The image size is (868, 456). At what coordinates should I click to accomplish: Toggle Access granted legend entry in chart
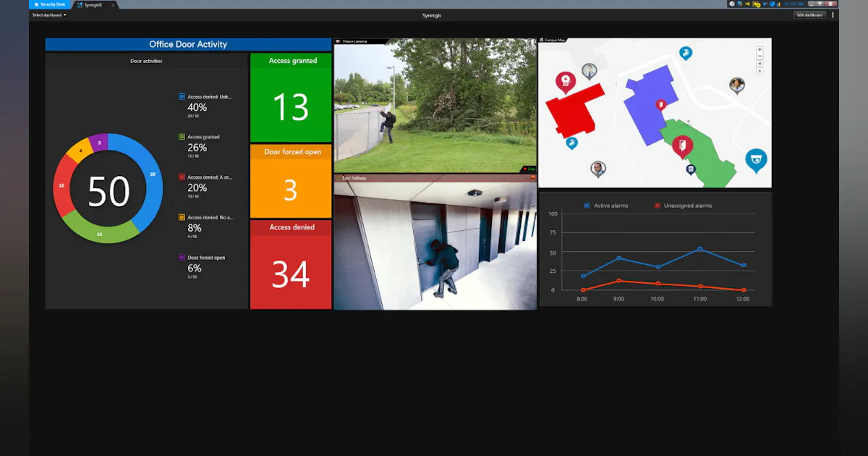[x=199, y=137]
